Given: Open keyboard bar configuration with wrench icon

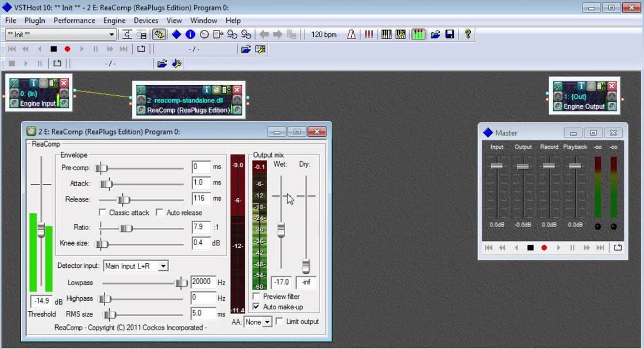Looking at the screenshot, I should pyautogui.click(x=400, y=34).
